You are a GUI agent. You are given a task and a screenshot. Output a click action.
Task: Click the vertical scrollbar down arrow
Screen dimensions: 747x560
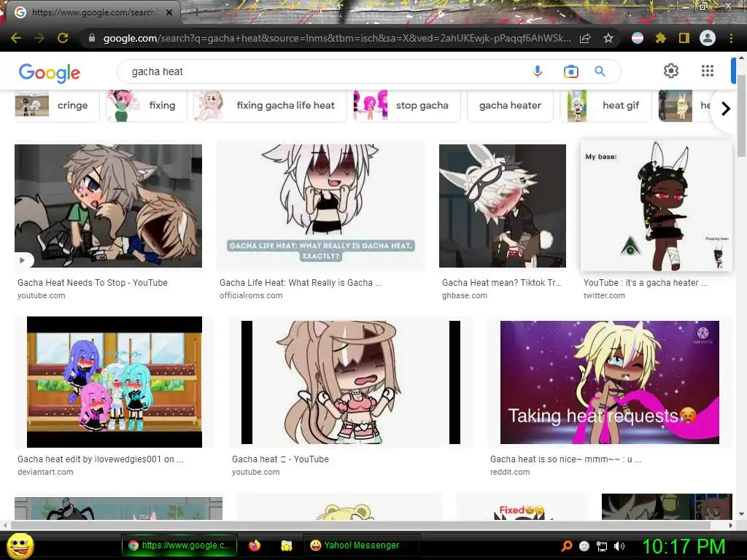click(x=741, y=515)
